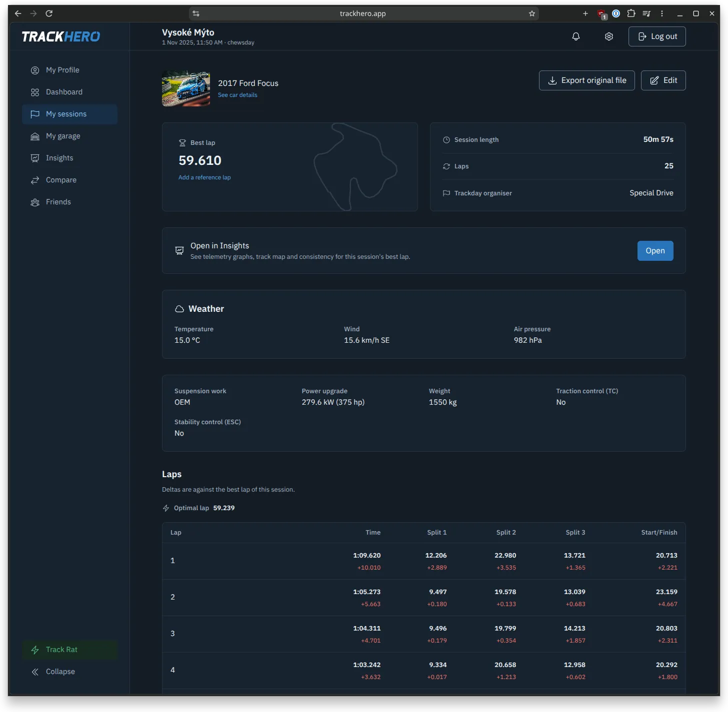Screen dimensions: 728x712
Task: Navigate to Dashboard in the sidebar
Action: tap(70, 92)
